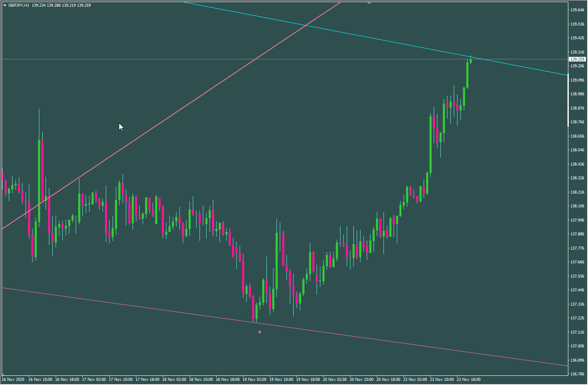Image resolution: width=588 pixels, height=385 pixels.
Task: Click the 16 Nov 18:00 time label
Action: tap(67, 380)
